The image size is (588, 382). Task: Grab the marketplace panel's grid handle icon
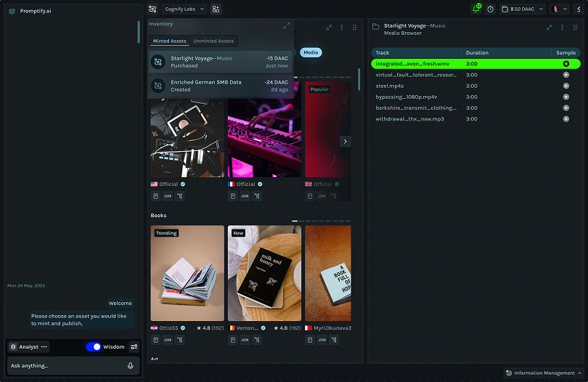point(354,28)
